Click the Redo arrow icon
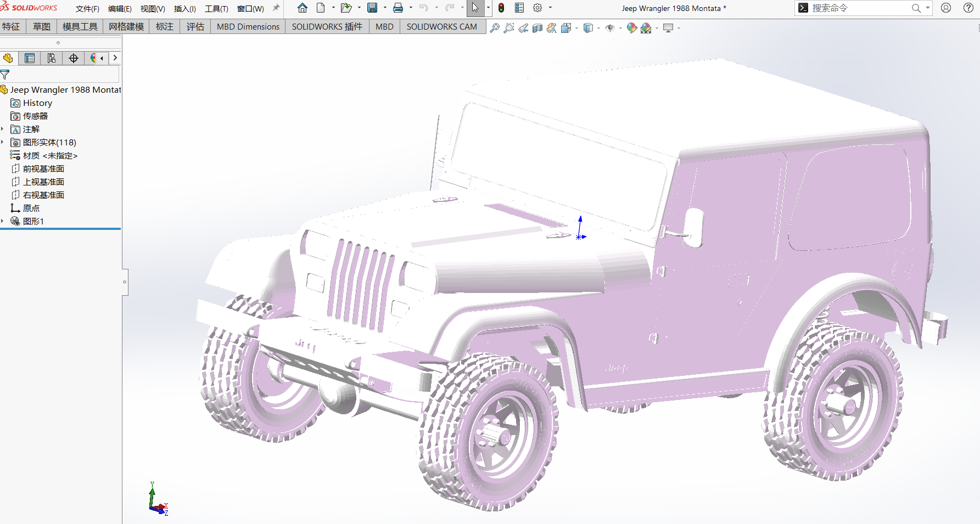The width and height of the screenshot is (980, 524). (x=450, y=8)
